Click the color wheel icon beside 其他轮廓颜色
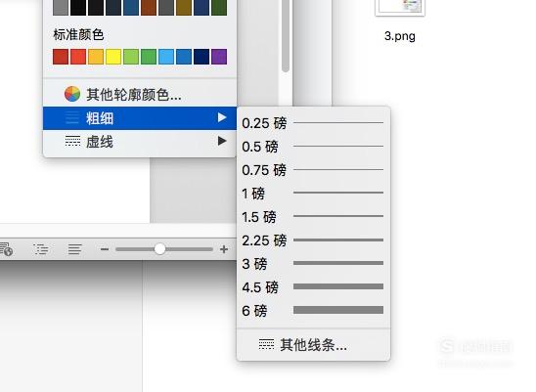This screenshot has width=536, height=392. pos(72,94)
